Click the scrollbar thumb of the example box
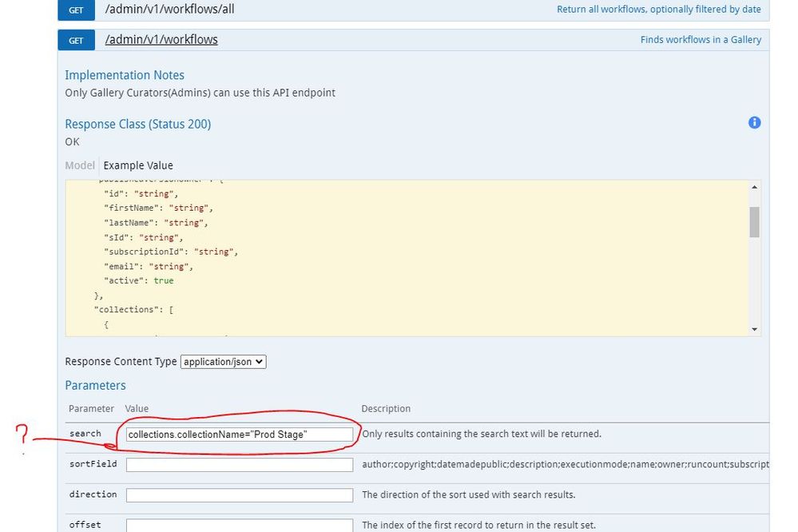 click(755, 222)
